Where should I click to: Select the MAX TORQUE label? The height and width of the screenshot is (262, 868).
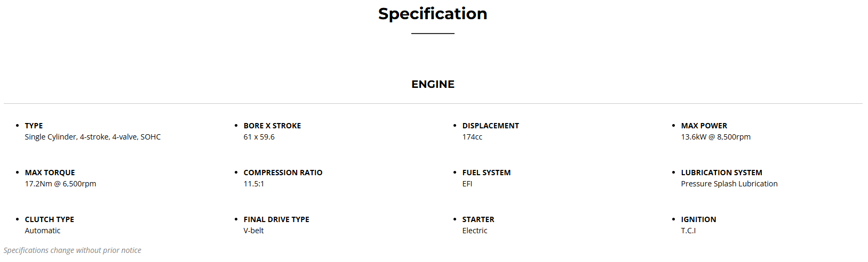pos(50,173)
